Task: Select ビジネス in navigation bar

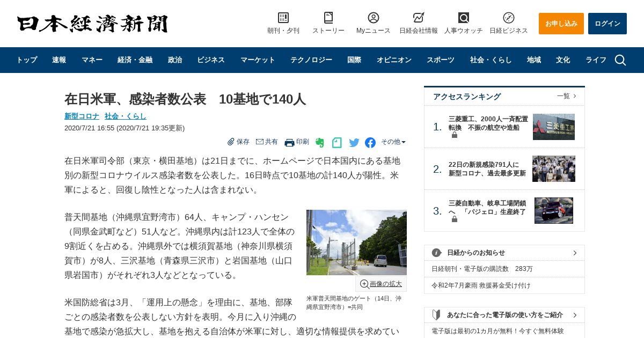Action: 211,60
